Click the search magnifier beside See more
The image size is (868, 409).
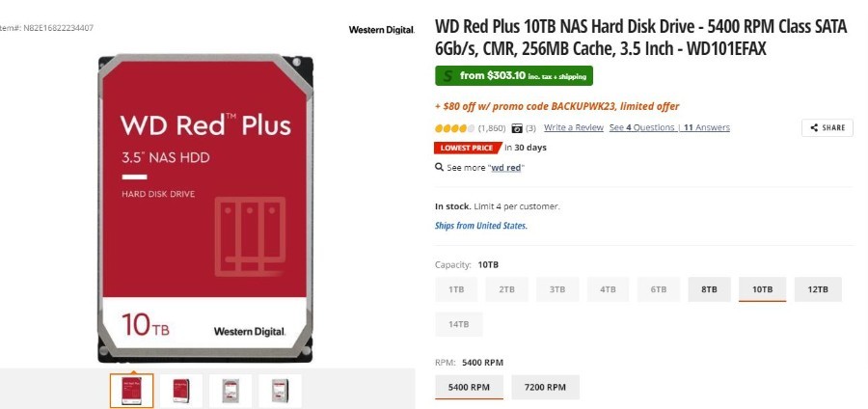[439, 167]
